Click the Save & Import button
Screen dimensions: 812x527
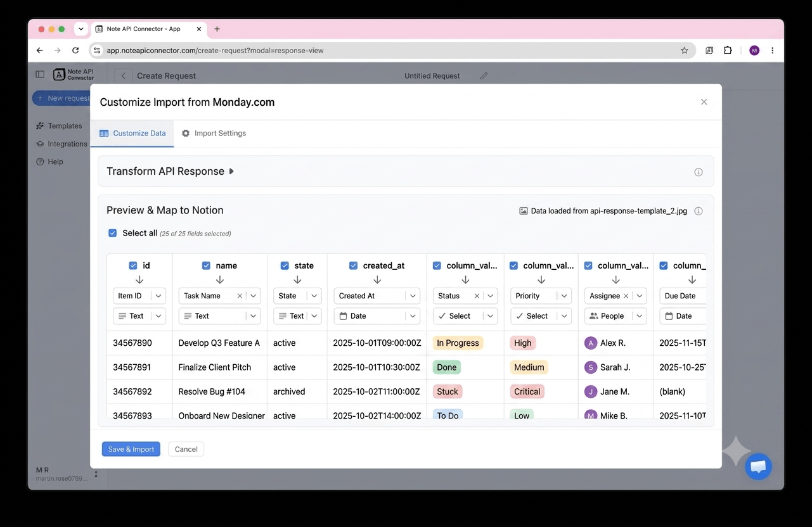[131, 449]
